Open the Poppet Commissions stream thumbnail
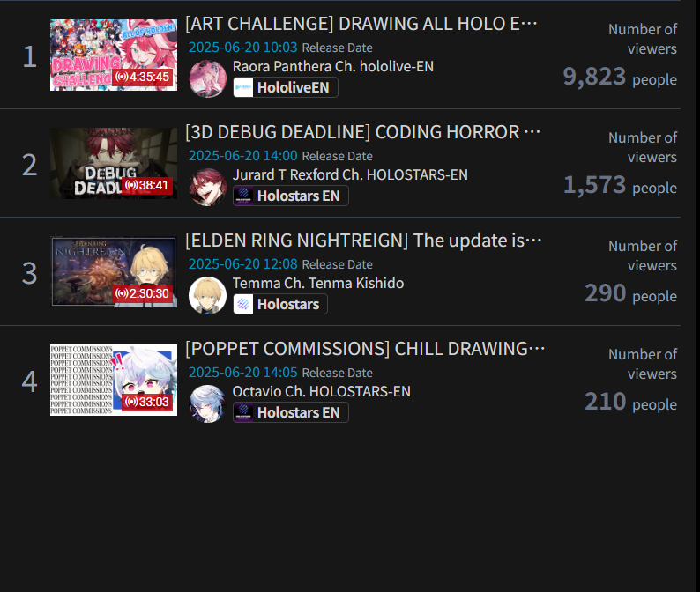 pos(114,380)
